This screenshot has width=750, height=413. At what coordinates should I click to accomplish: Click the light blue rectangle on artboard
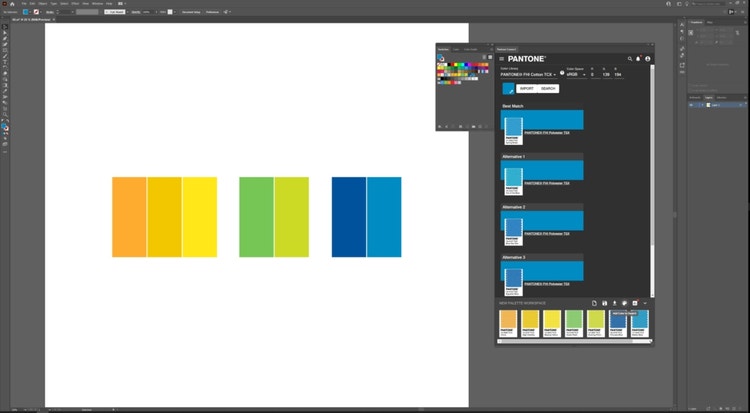click(x=384, y=217)
